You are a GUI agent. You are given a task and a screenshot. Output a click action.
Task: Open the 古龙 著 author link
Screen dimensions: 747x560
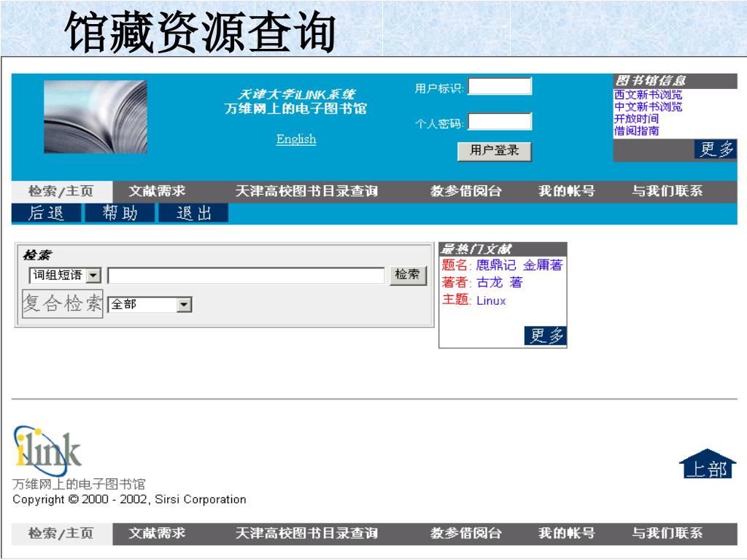(x=499, y=283)
